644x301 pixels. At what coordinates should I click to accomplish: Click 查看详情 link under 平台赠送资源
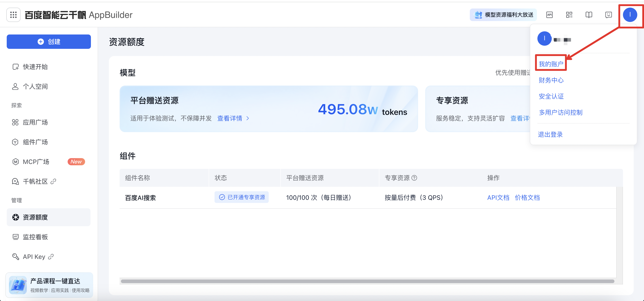230,118
